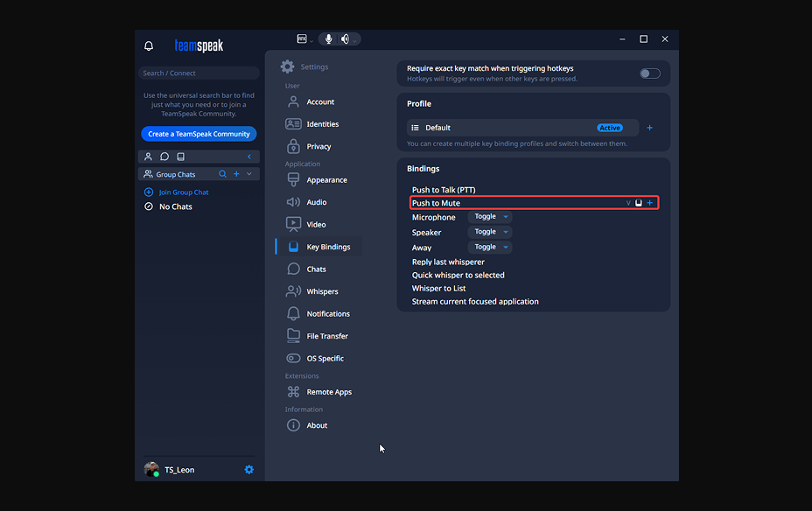Click the AFK status icon in top bar

pos(302,38)
